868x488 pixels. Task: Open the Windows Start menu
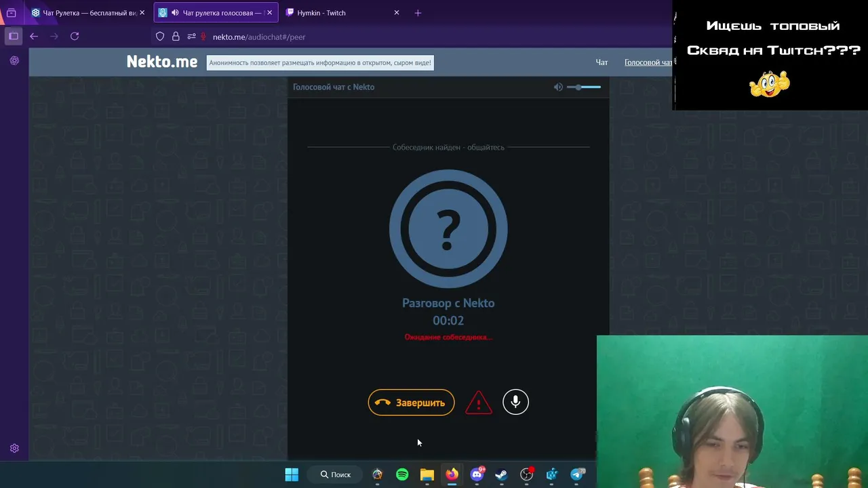[292, 474]
